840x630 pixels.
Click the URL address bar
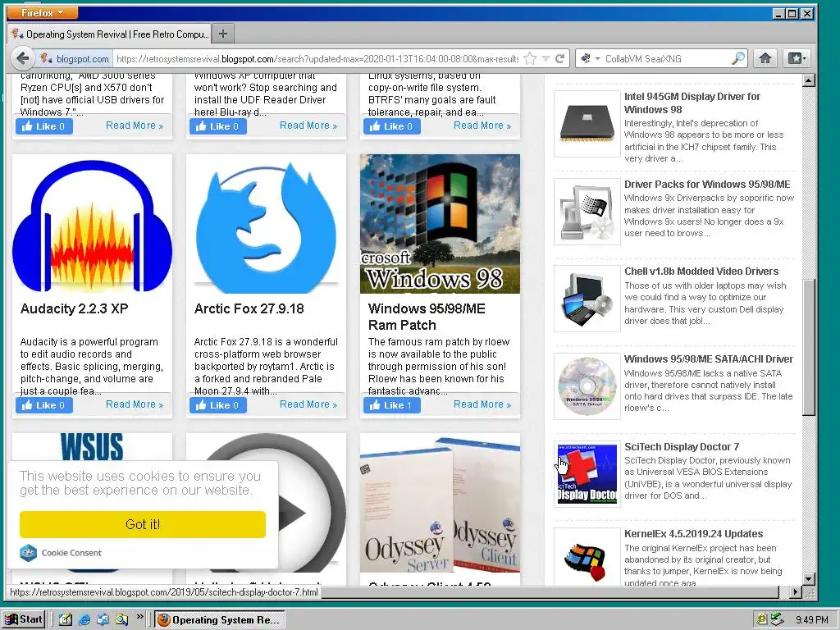pos(317,59)
